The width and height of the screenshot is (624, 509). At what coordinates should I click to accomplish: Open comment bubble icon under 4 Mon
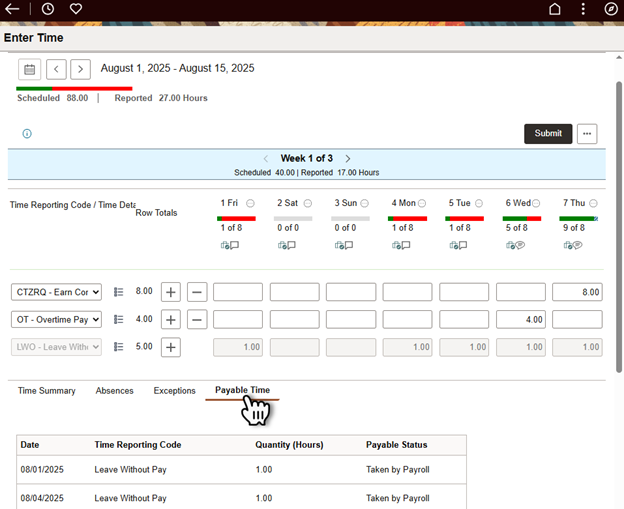406,245
